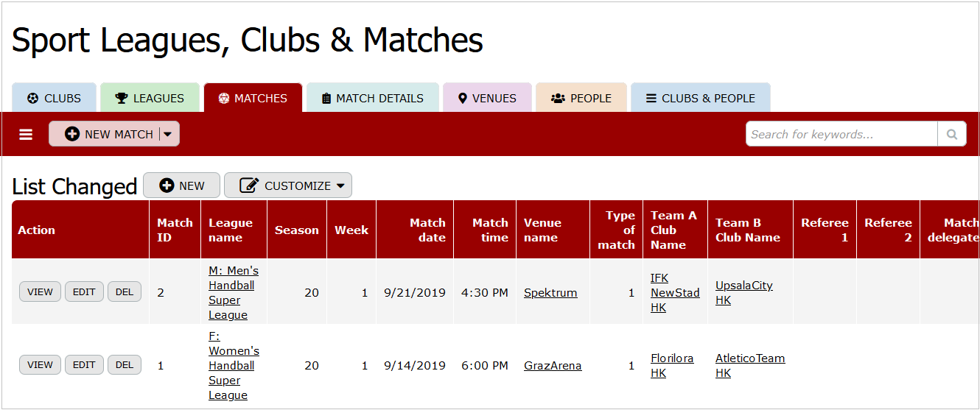
Task: Click the clipboard icon on Match Details tab
Action: (326, 98)
